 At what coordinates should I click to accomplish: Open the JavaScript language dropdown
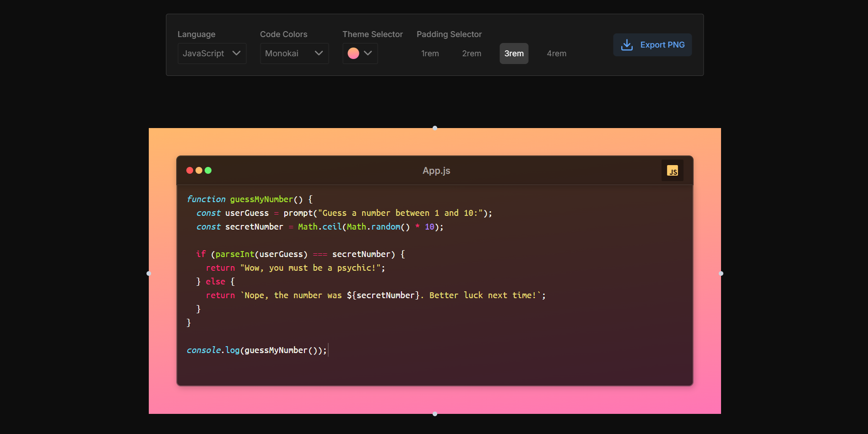click(212, 53)
